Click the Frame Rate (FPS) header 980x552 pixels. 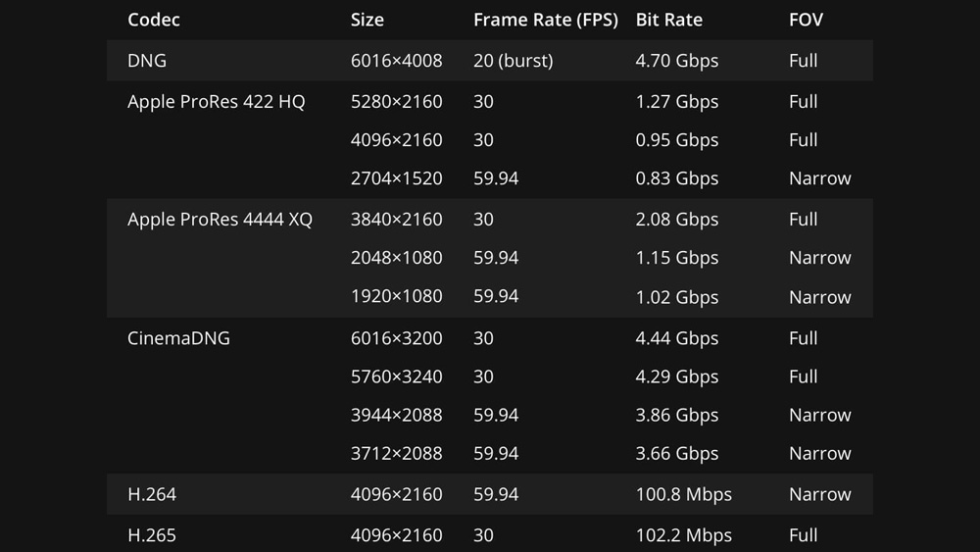pyautogui.click(x=546, y=20)
